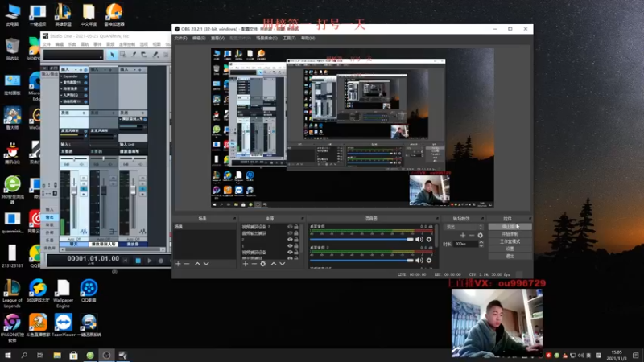Toggle lock on 视频捕获设备 2 source
This screenshot has height=362, width=644.
coord(296,227)
